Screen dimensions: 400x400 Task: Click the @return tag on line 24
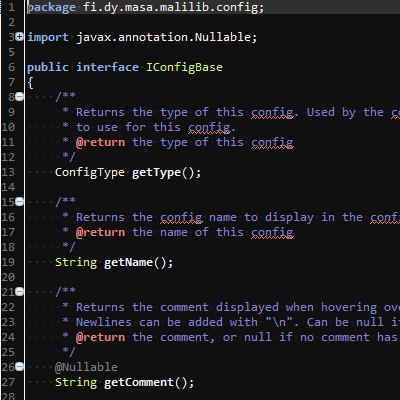click(x=100, y=337)
